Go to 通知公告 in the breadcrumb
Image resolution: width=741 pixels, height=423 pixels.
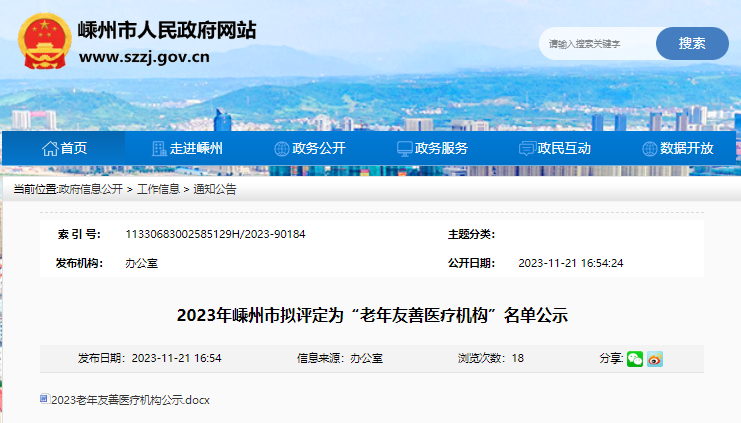click(x=214, y=189)
